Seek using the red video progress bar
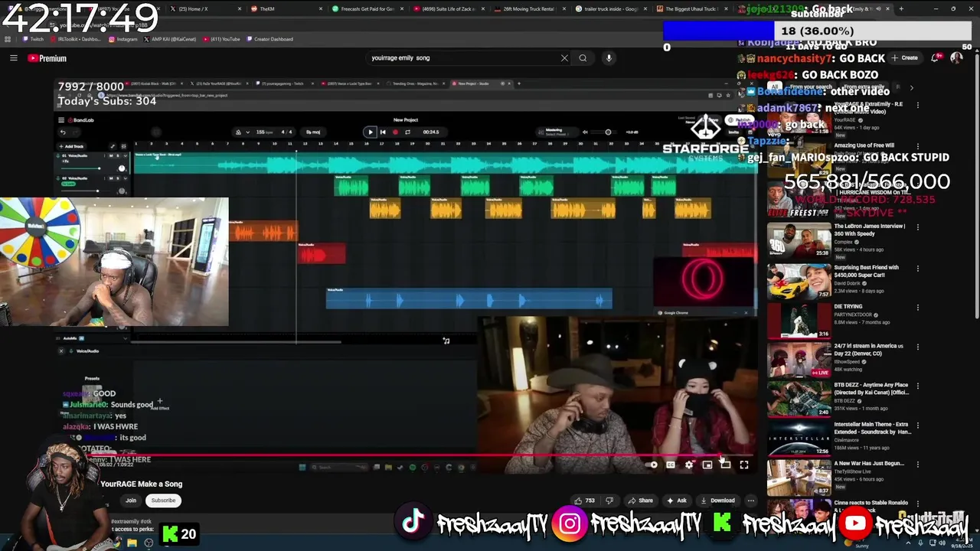The height and width of the screenshot is (551, 980). 404,455
